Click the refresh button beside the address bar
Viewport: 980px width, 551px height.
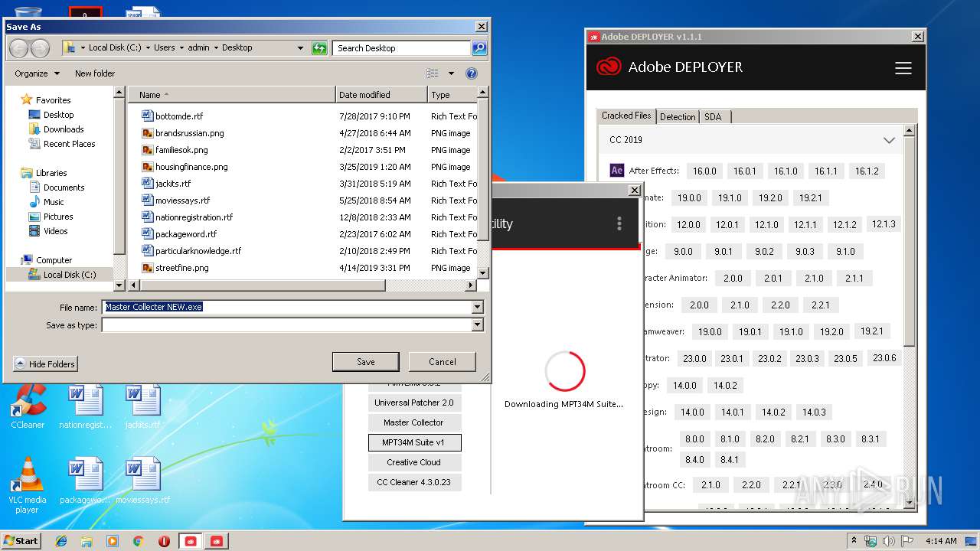click(320, 48)
